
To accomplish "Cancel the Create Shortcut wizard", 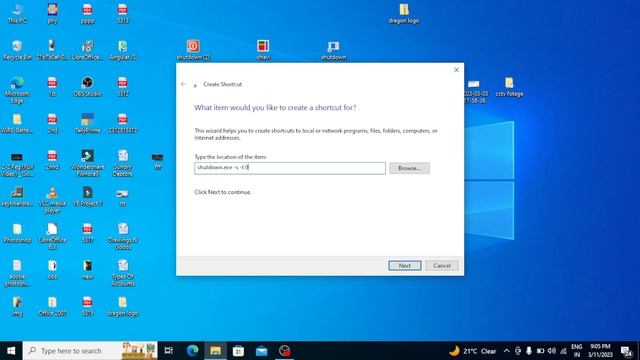I will [x=442, y=266].
